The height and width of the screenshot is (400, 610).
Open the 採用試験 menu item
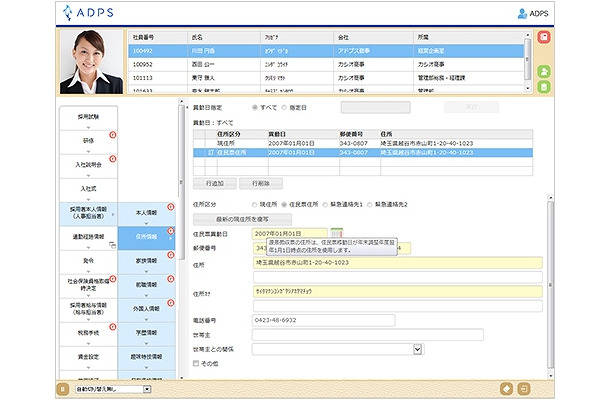pos(88,118)
